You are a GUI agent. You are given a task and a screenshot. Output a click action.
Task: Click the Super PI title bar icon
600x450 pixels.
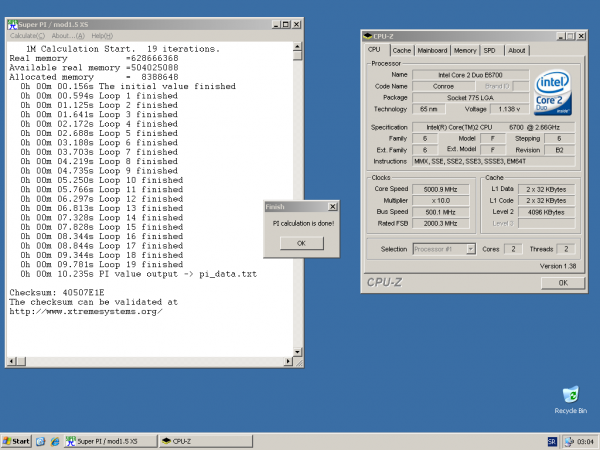coord(13,24)
